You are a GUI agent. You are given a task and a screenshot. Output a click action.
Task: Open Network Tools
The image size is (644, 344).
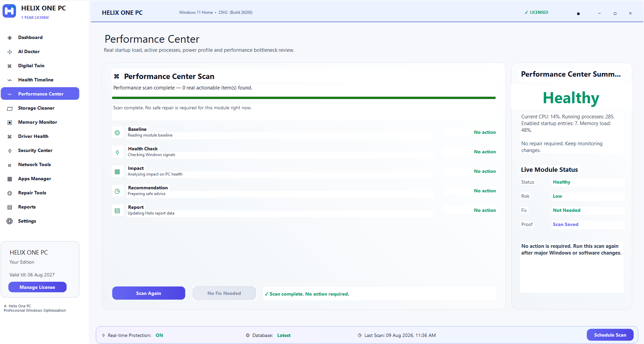click(x=40, y=164)
